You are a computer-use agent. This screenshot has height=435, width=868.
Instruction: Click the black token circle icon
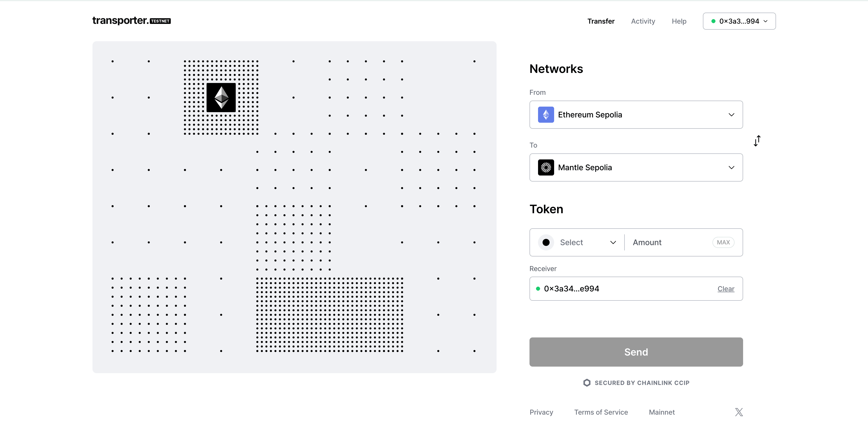click(546, 242)
